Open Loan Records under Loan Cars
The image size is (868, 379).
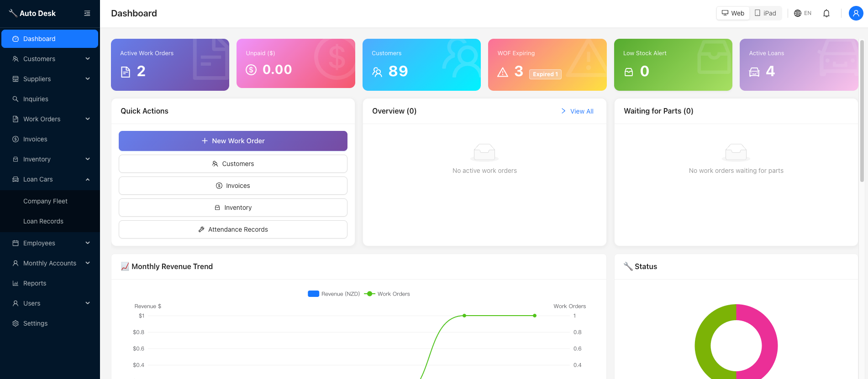pyautogui.click(x=50, y=221)
